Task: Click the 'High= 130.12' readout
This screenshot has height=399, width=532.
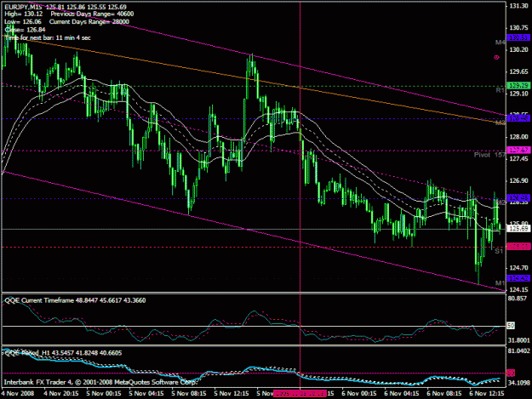Action: (x=24, y=14)
